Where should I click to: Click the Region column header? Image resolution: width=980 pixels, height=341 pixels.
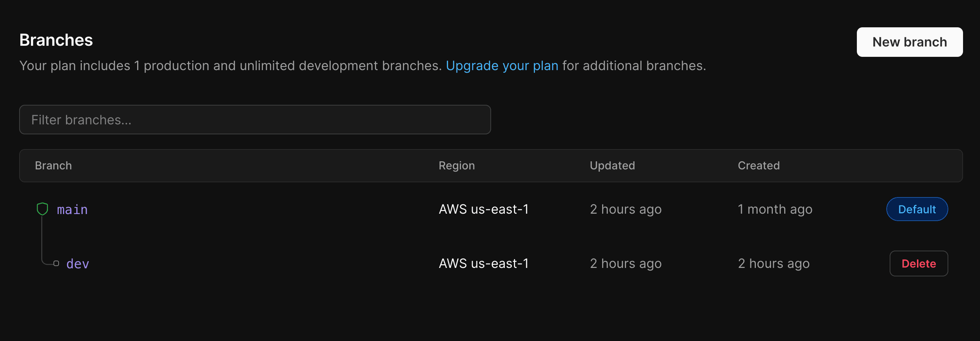(x=456, y=165)
